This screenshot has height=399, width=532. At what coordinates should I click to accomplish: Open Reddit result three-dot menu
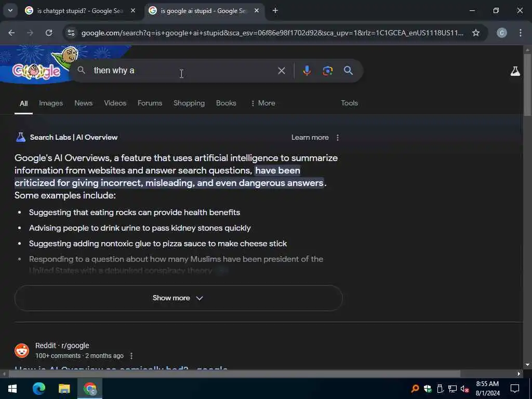click(131, 356)
